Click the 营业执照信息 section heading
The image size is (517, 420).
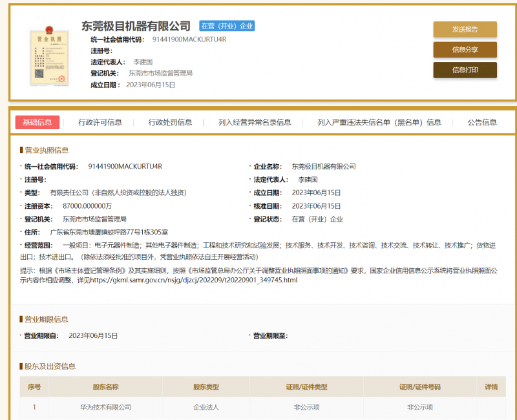point(47,150)
